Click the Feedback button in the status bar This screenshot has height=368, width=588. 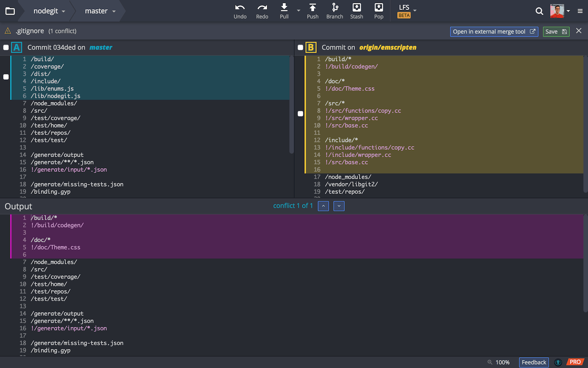click(x=534, y=362)
